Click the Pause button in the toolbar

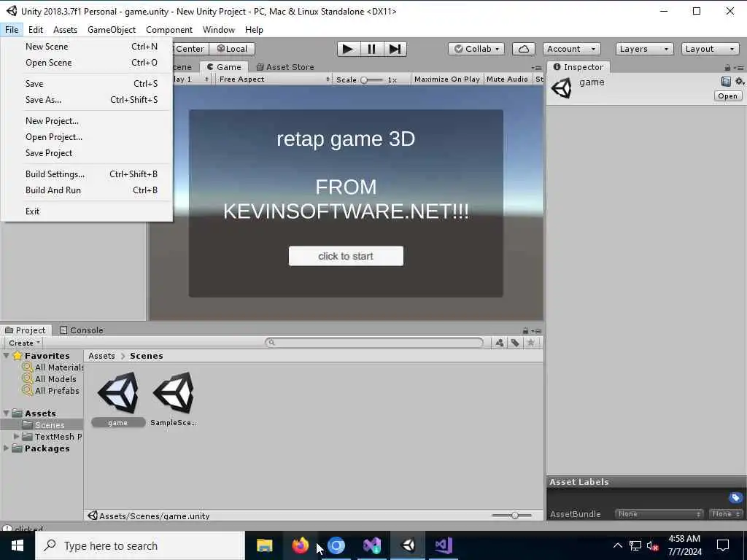coord(371,49)
